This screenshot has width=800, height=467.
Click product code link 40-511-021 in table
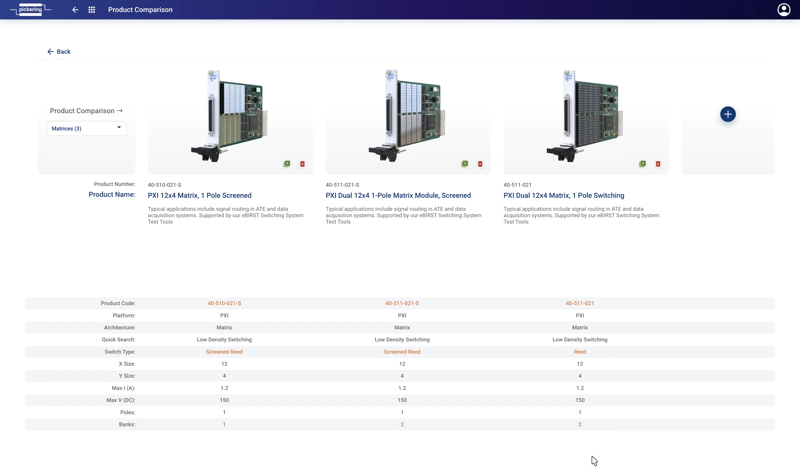pyautogui.click(x=580, y=303)
